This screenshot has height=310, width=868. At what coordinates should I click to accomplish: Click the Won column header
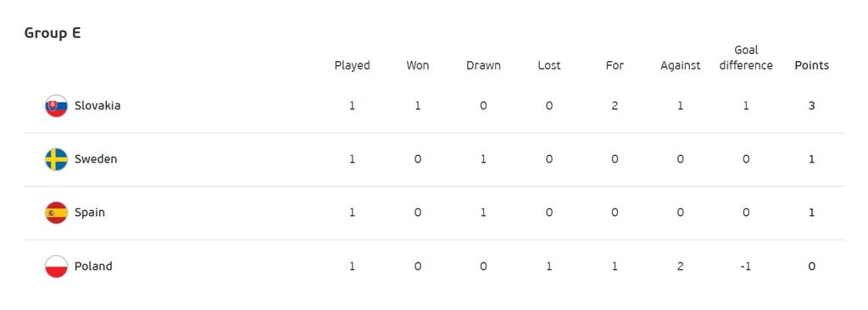click(x=417, y=65)
